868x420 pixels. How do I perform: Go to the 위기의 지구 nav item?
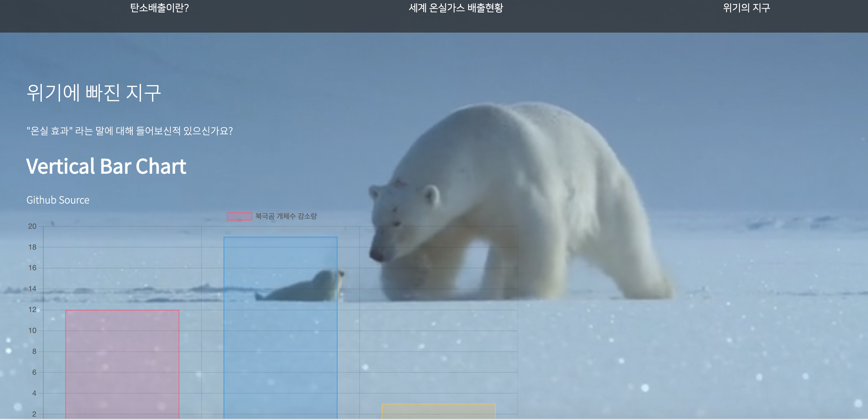[x=746, y=8]
